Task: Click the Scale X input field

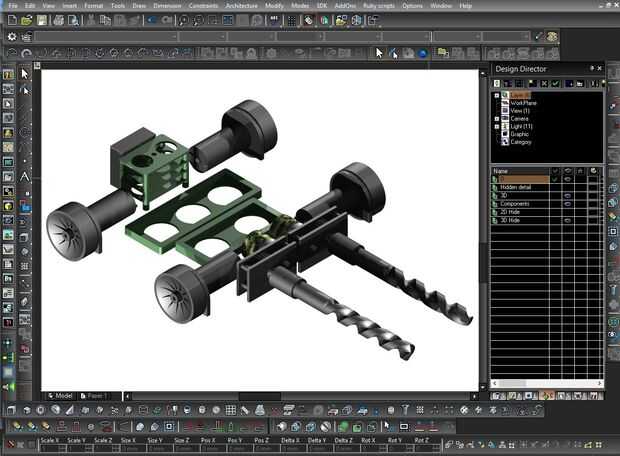Action: 53,448
